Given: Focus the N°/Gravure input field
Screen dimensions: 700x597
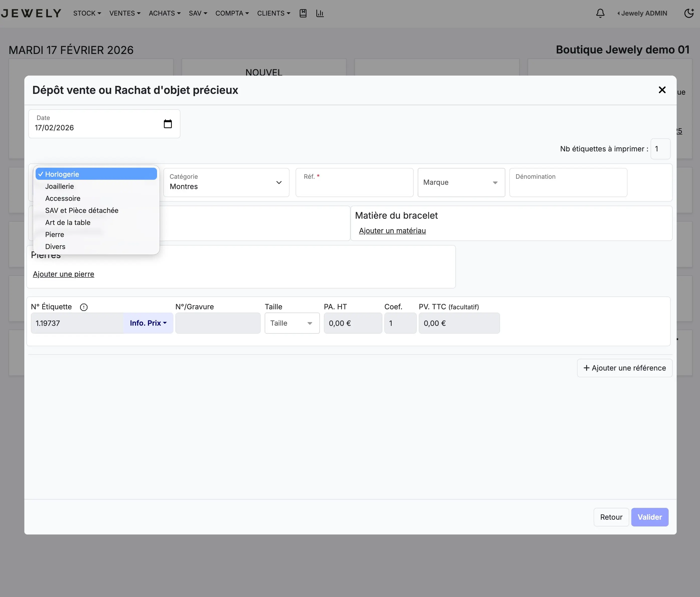Looking at the screenshot, I should [x=218, y=323].
